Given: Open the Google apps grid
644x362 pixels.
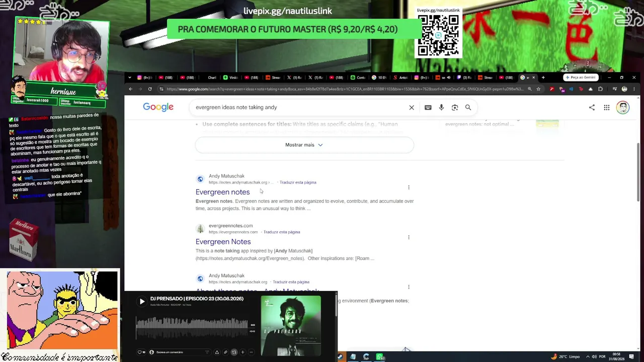Looking at the screenshot, I should point(607,107).
